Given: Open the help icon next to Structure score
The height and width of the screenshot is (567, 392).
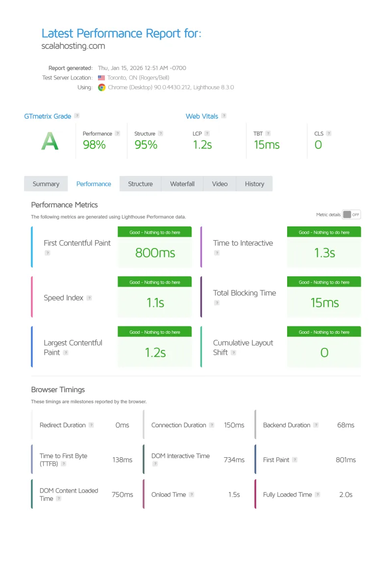Looking at the screenshot, I should (x=161, y=133).
